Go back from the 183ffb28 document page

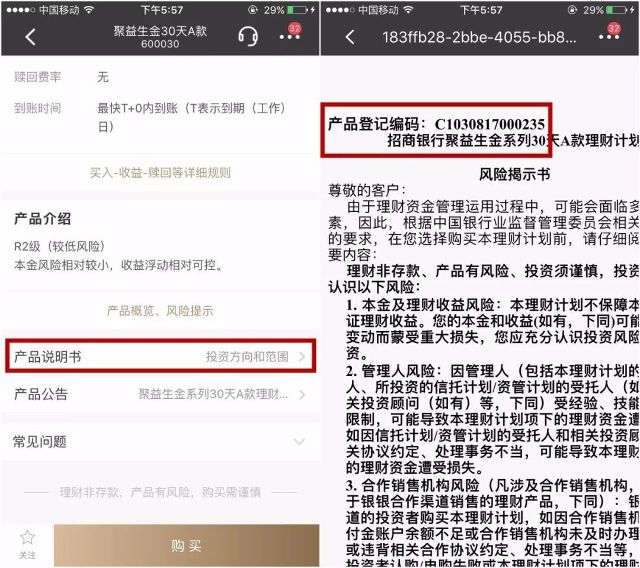click(350, 37)
